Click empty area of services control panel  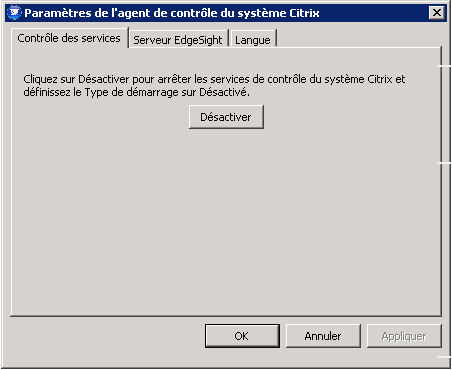tap(226, 220)
